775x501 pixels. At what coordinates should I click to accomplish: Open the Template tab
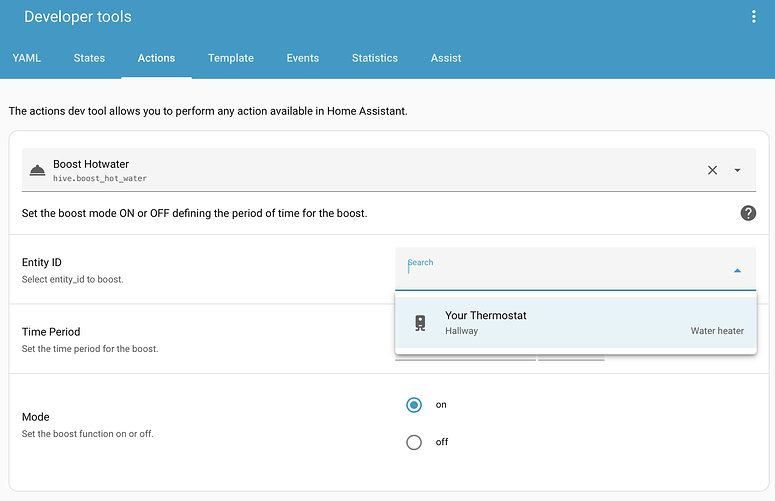pos(231,58)
